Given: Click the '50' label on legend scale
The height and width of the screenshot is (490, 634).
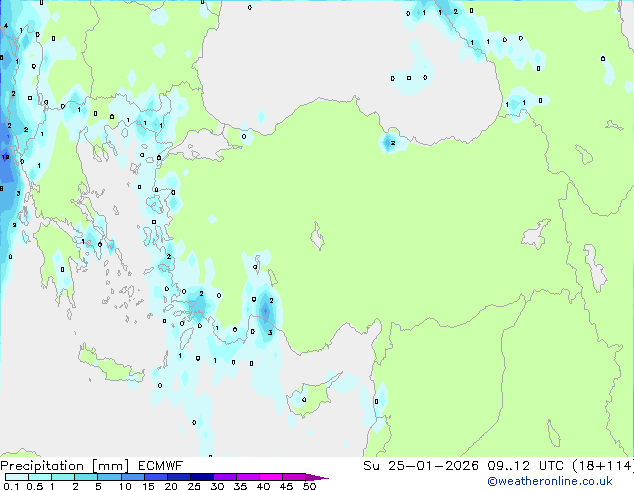Looking at the screenshot, I should 309,487.
